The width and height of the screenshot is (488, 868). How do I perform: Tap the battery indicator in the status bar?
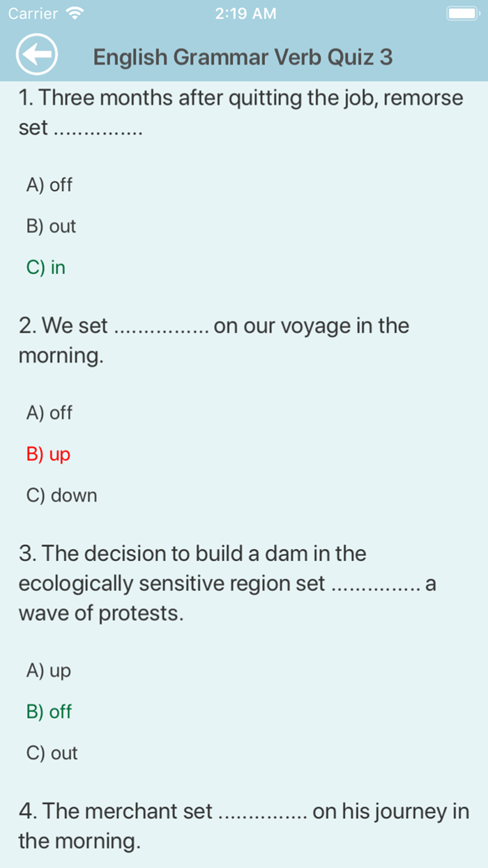pos(462,13)
